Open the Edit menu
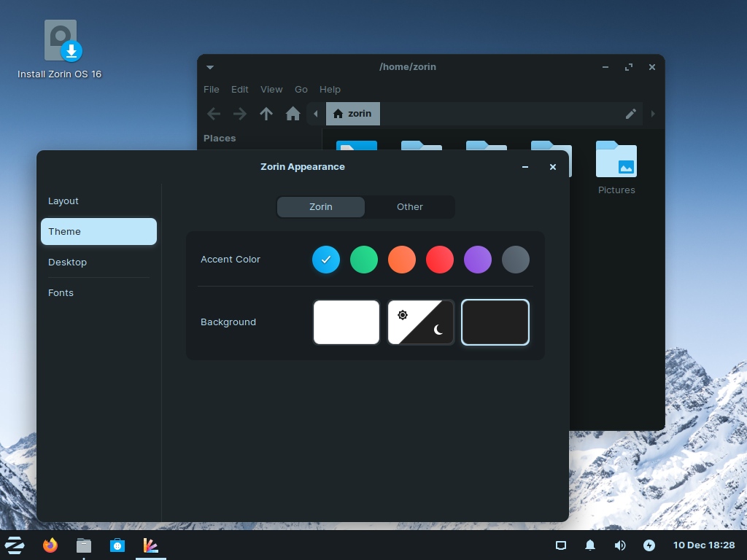Image resolution: width=747 pixels, height=560 pixels. [239, 90]
